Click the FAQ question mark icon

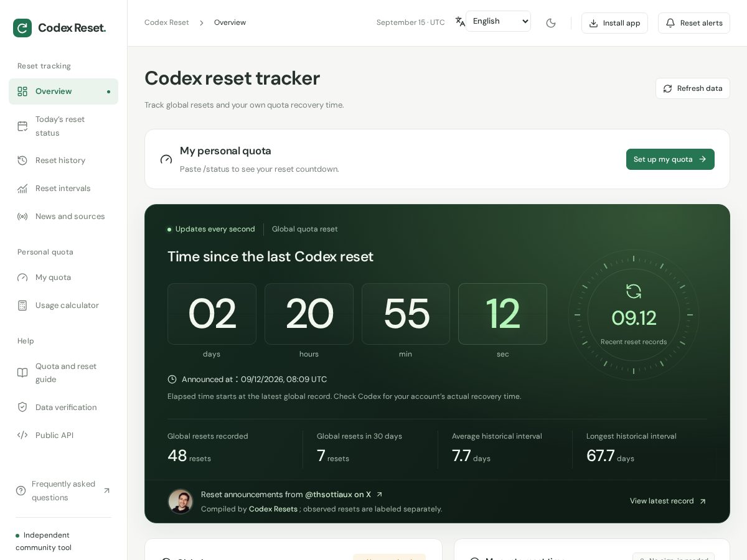click(21, 491)
